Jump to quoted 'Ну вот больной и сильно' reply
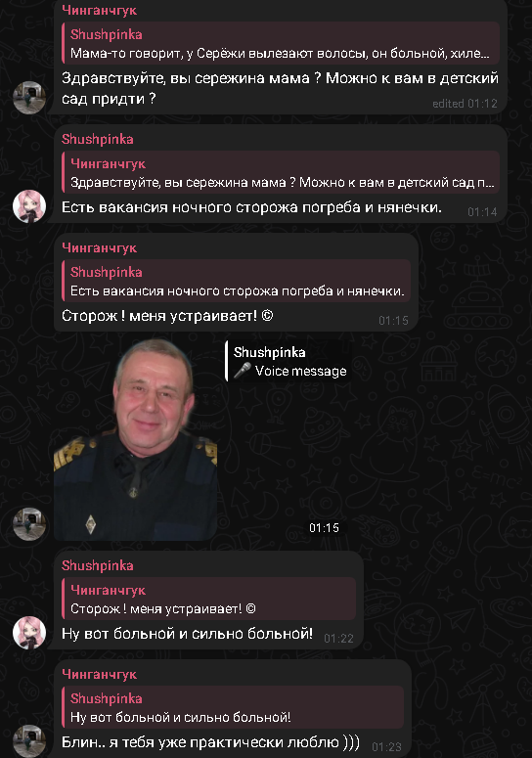 (x=233, y=707)
